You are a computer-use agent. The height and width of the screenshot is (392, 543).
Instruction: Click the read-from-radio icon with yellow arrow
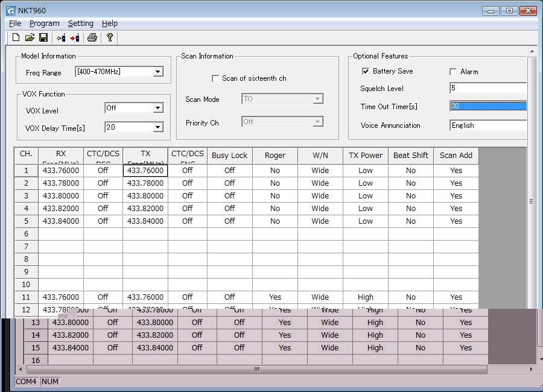[61, 37]
